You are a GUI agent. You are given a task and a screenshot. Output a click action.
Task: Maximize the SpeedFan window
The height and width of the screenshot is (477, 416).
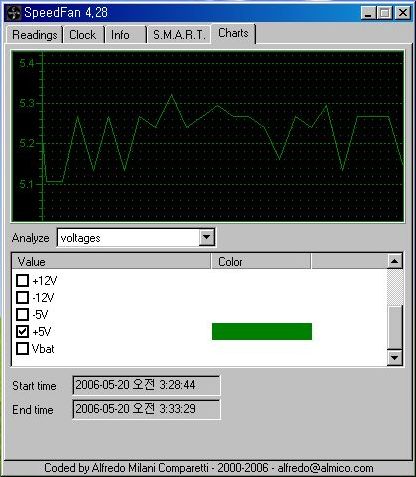385,13
